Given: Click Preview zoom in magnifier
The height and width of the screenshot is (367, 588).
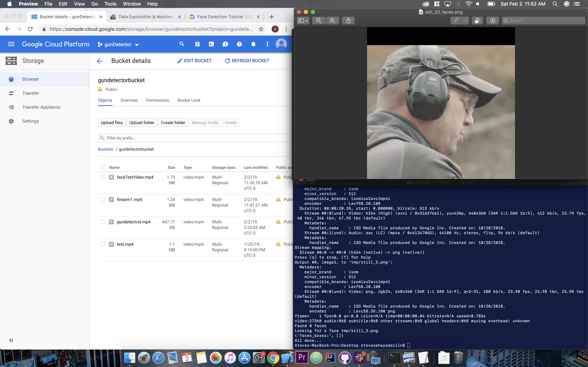Looking at the screenshot, I should pos(332,21).
